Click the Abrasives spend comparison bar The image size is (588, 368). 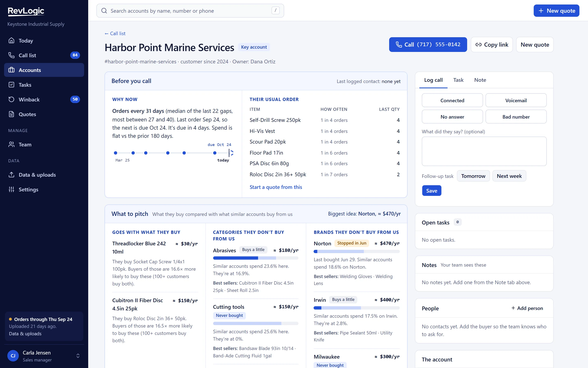tap(256, 258)
